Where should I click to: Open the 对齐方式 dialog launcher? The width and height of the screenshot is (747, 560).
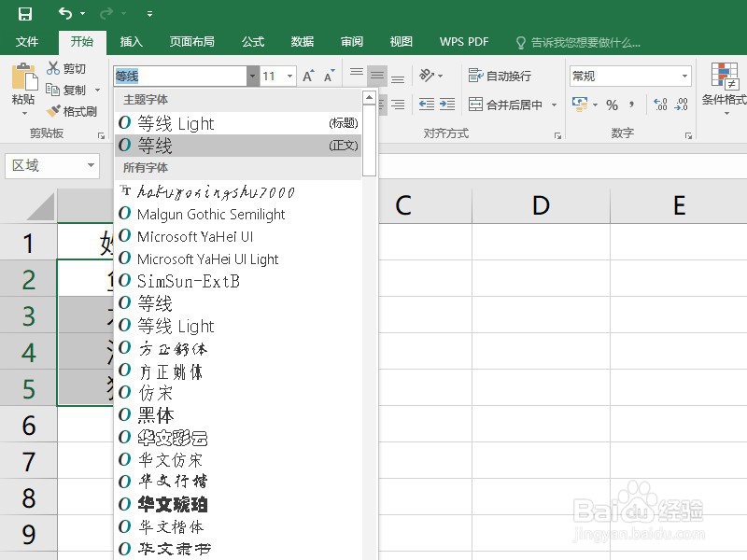tap(557, 135)
